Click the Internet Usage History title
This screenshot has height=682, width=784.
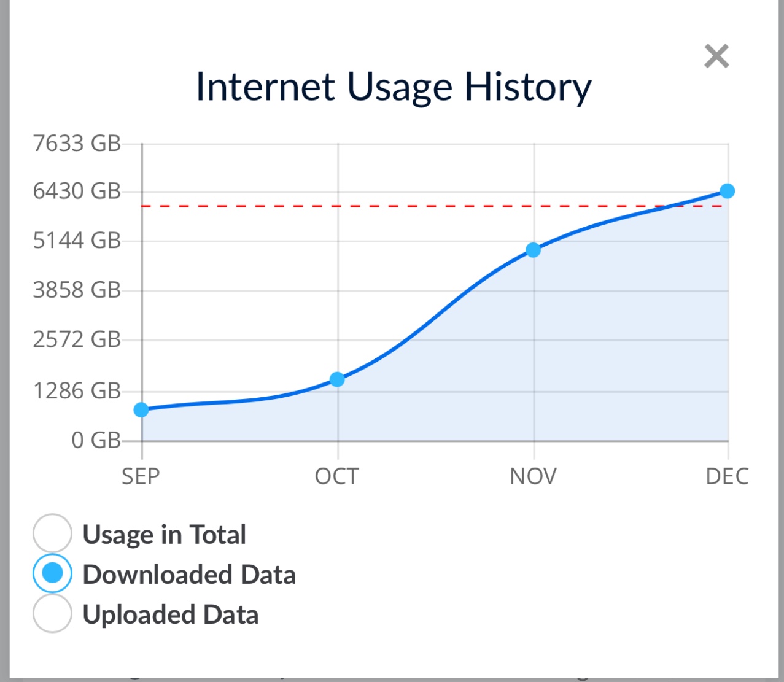click(x=394, y=87)
